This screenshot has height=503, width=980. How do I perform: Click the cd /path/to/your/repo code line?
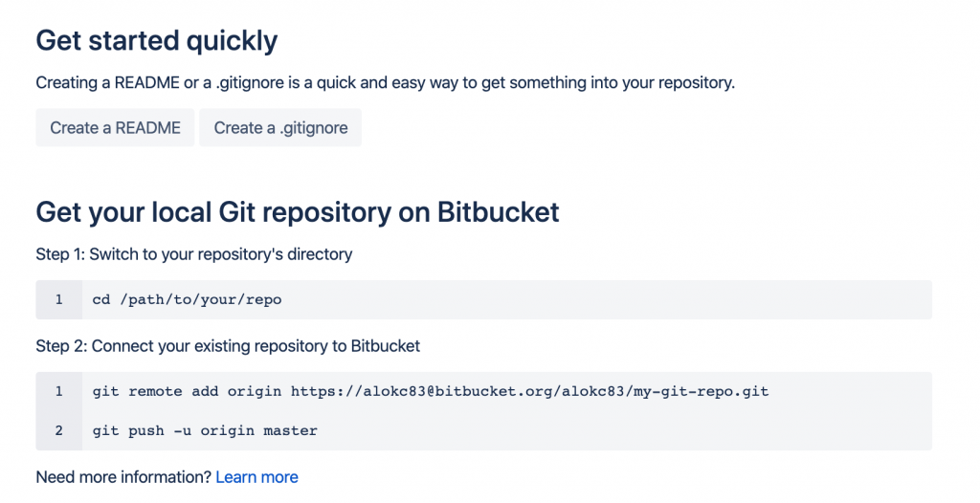pyautogui.click(x=187, y=300)
